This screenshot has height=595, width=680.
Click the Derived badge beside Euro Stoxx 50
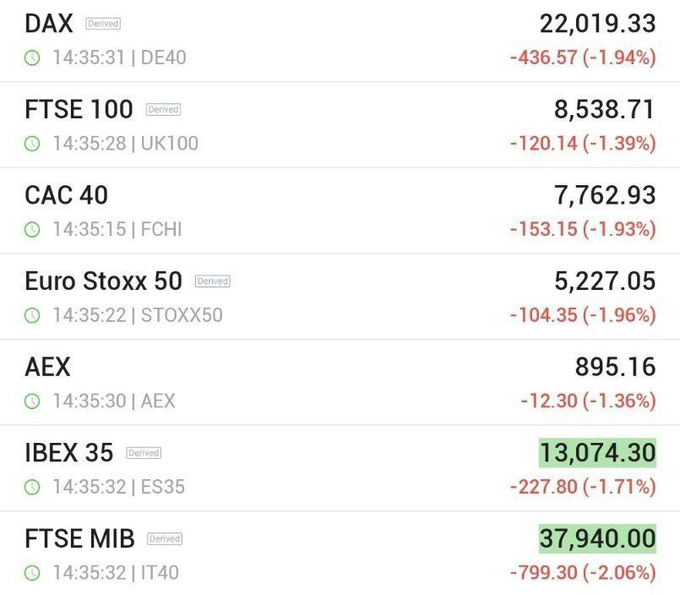[212, 281]
